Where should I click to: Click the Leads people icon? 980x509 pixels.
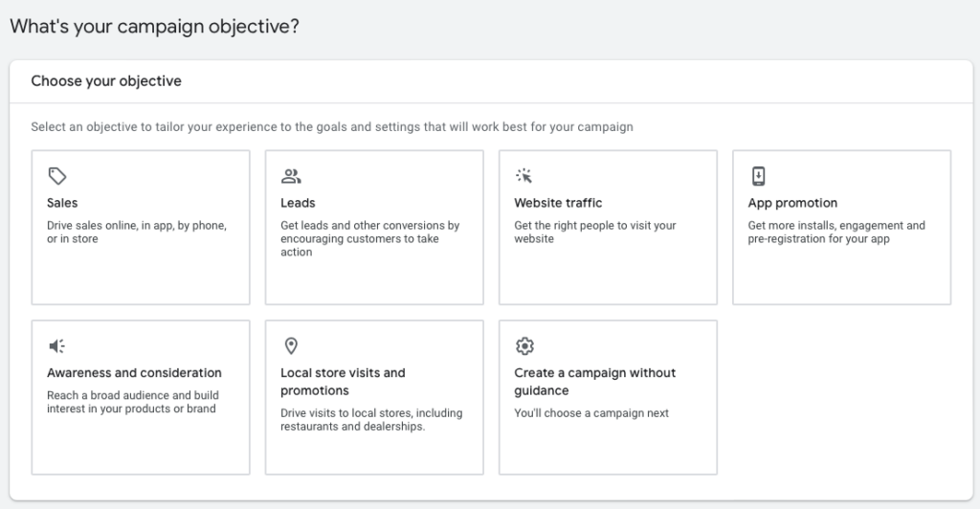[x=291, y=176]
